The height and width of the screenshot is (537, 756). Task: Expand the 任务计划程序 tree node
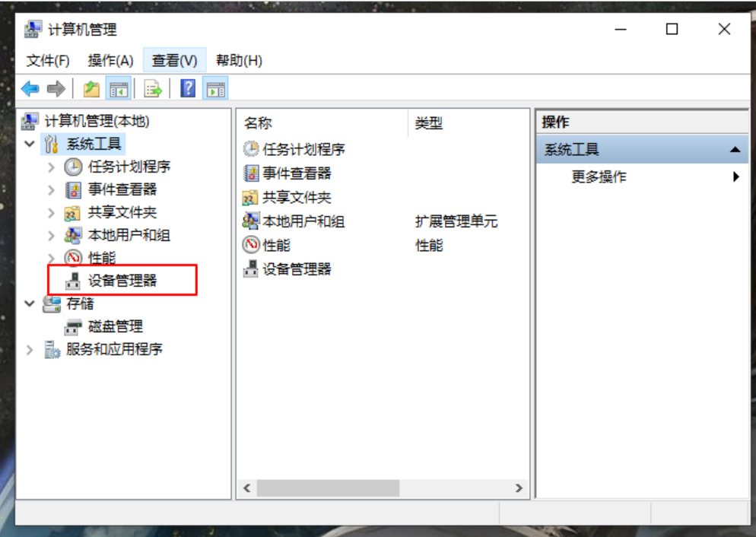(x=51, y=167)
